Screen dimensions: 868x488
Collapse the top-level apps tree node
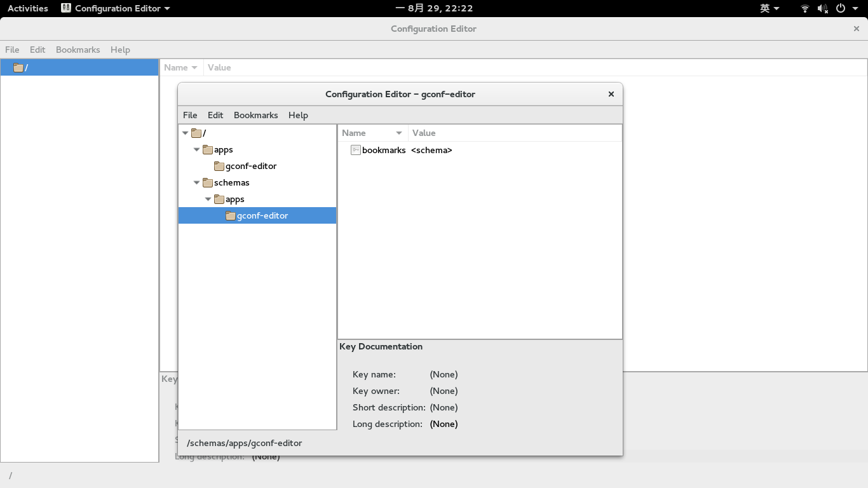pyautogui.click(x=197, y=150)
